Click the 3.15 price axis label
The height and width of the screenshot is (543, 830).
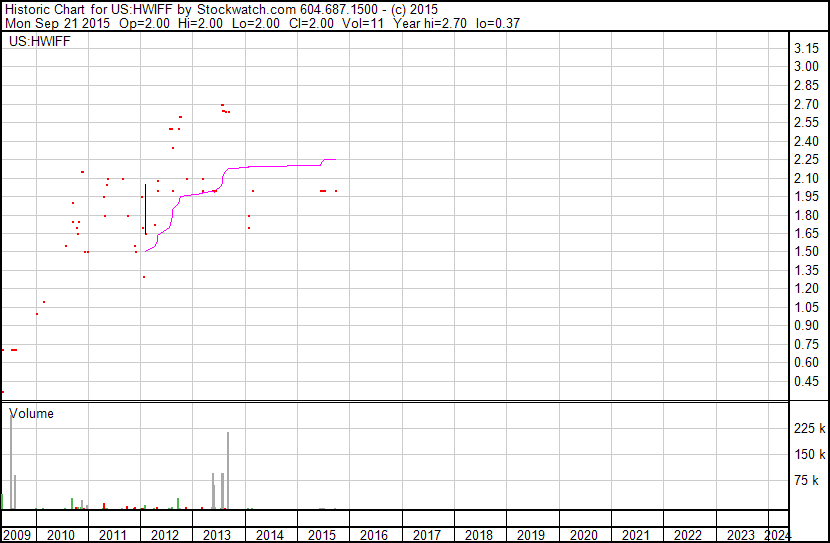(806, 48)
